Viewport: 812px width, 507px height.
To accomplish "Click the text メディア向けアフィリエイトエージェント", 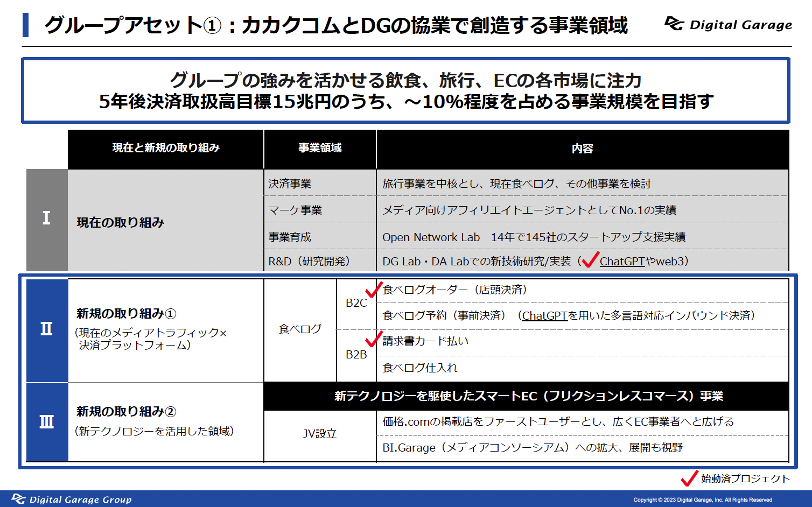I will click(529, 210).
